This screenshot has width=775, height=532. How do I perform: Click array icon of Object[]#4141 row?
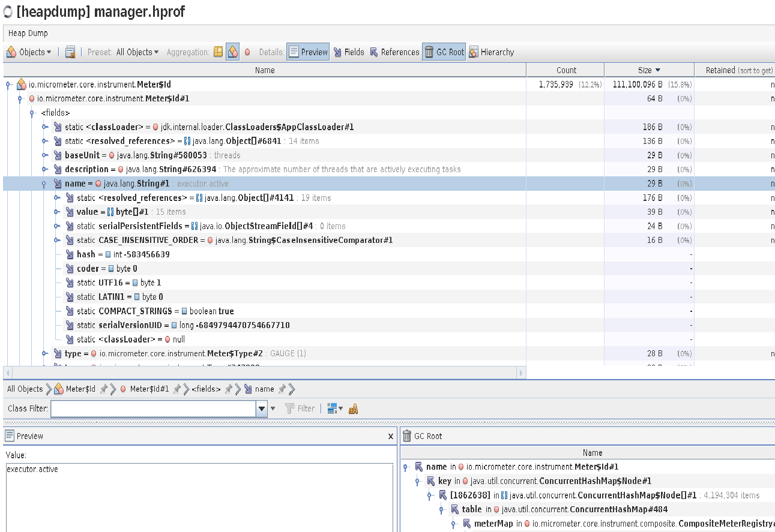point(199,198)
